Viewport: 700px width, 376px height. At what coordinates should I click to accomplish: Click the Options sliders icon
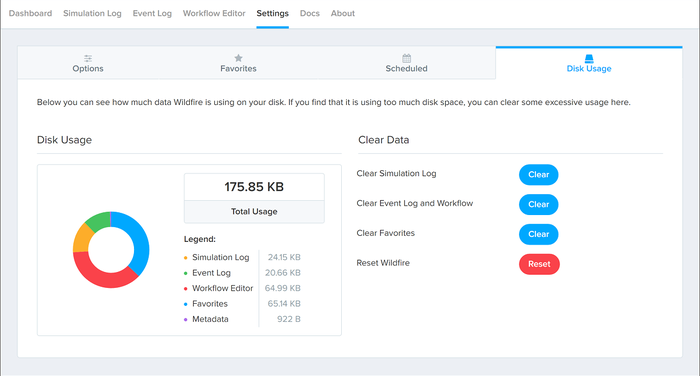(x=88, y=58)
